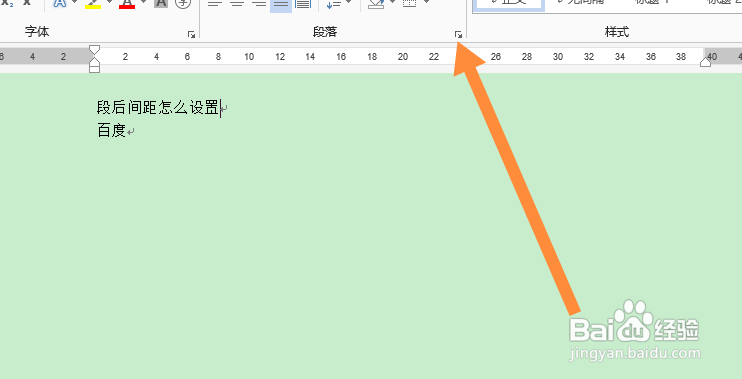Select the 无间隔 (No Spacing) style
This screenshot has height=379, width=742.
[x=580, y=3]
